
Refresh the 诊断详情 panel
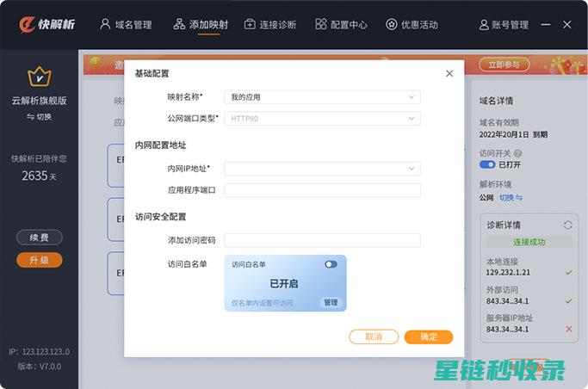[567, 225]
